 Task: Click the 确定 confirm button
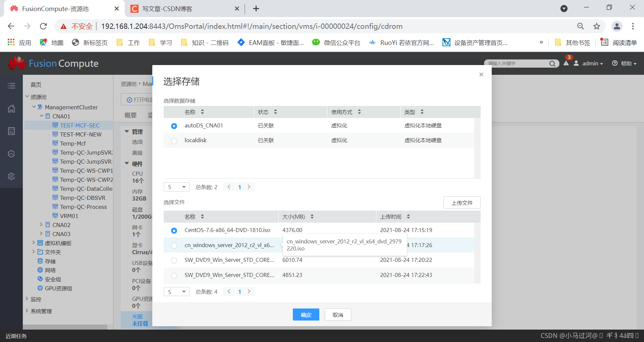tap(306, 315)
